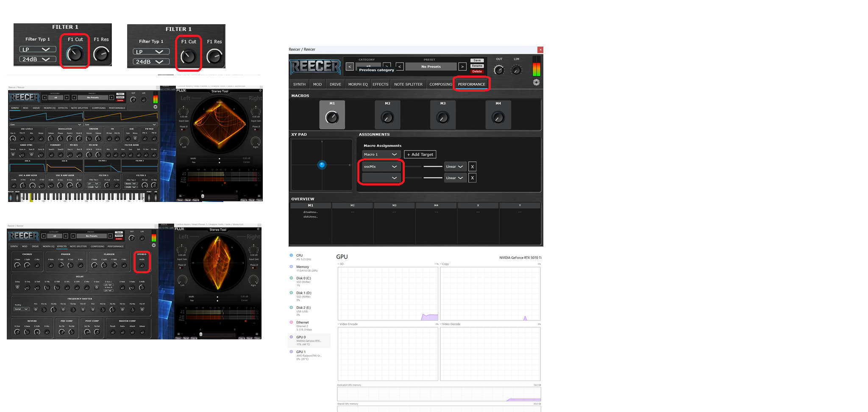
Task: Select GPU 1 in the performance list
Action: [x=300, y=352]
